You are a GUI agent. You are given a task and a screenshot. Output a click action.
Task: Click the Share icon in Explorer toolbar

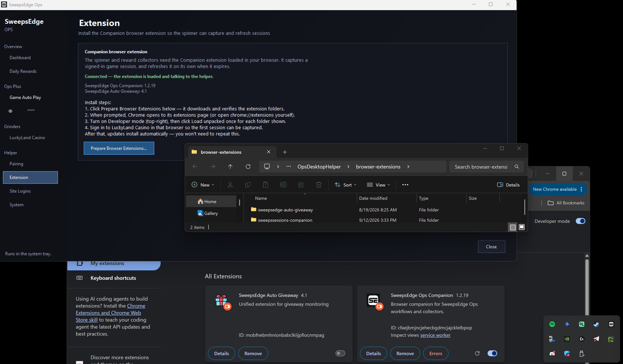[x=301, y=185]
